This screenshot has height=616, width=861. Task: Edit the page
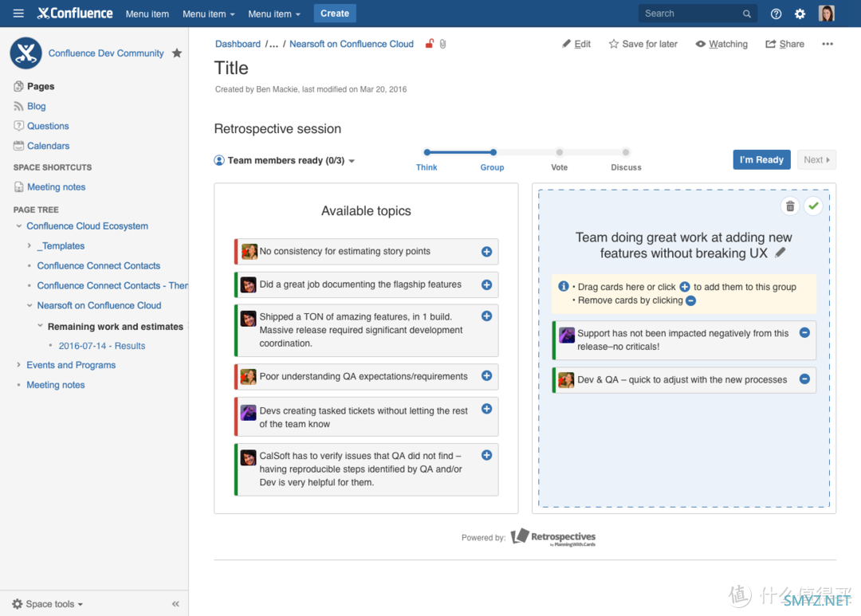click(576, 44)
